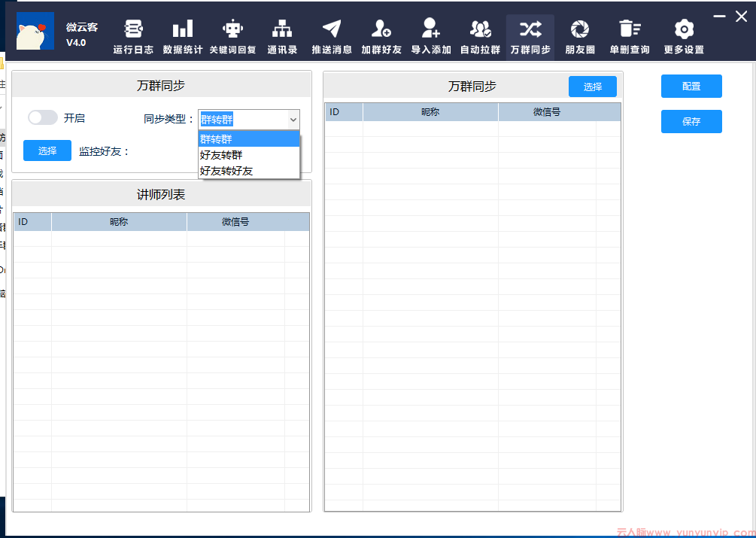Click the 关键词回复 robot icon
The width and height of the screenshot is (756, 538).
[x=232, y=30]
